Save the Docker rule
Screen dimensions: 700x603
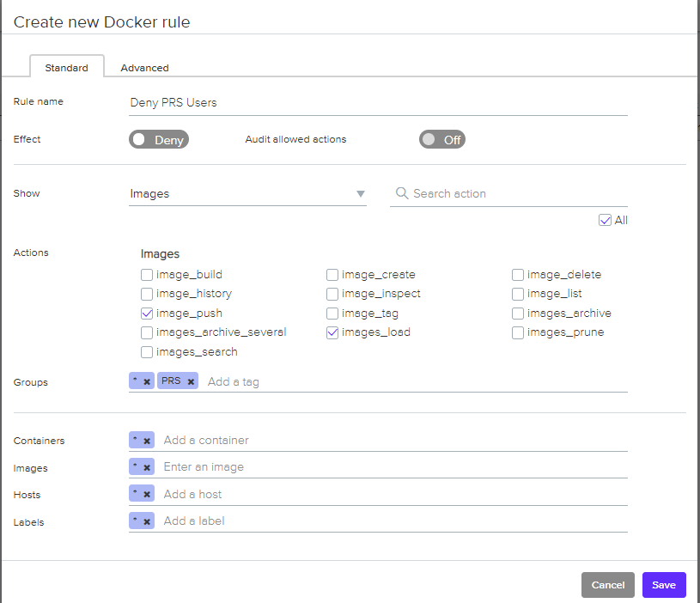(663, 585)
